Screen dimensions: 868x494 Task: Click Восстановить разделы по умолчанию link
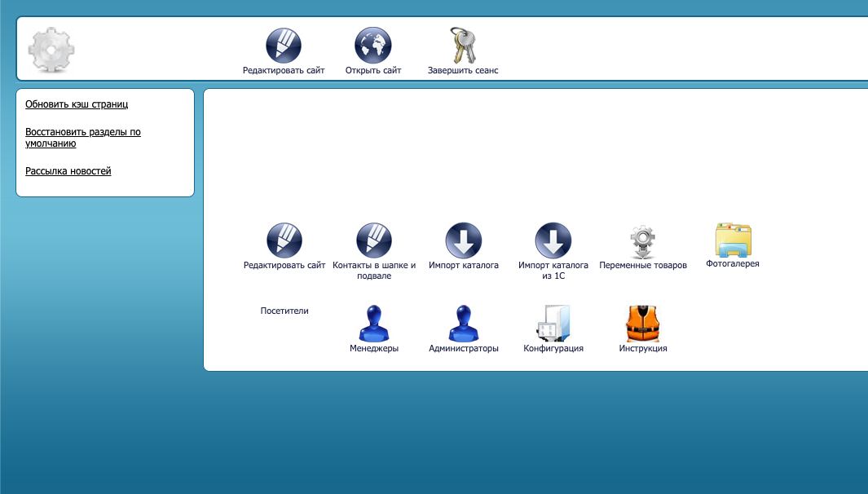pyautogui.click(x=83, y=137)
